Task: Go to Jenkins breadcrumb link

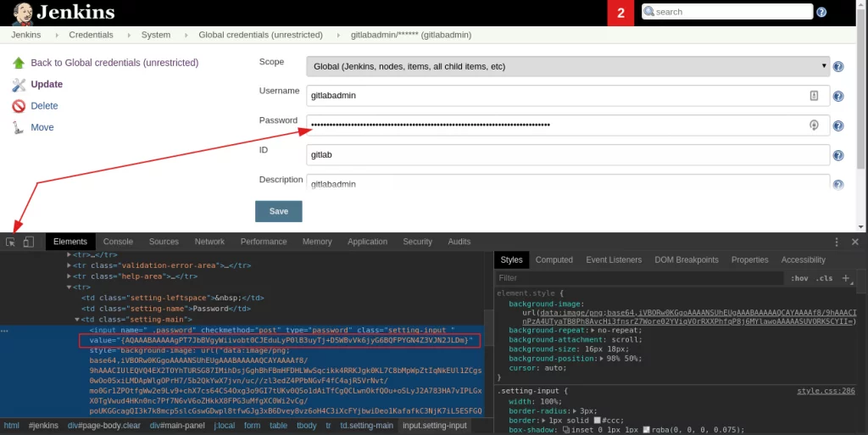Action: (26, 35)
